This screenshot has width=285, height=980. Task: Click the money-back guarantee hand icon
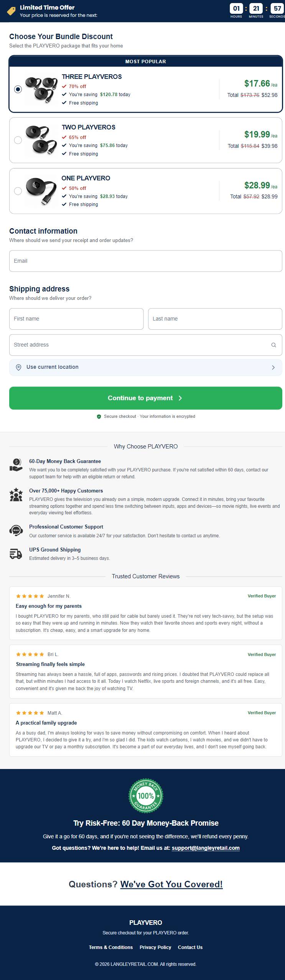pos(16,465)
